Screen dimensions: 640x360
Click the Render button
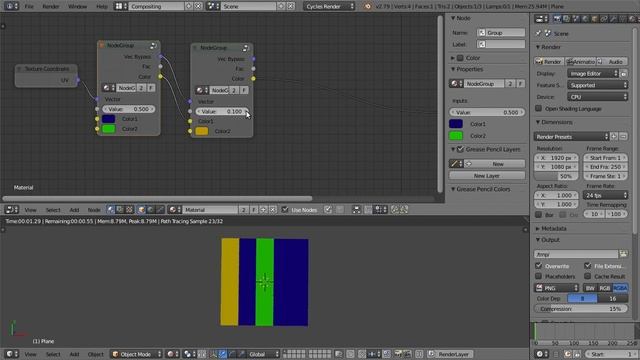point(549,62)
